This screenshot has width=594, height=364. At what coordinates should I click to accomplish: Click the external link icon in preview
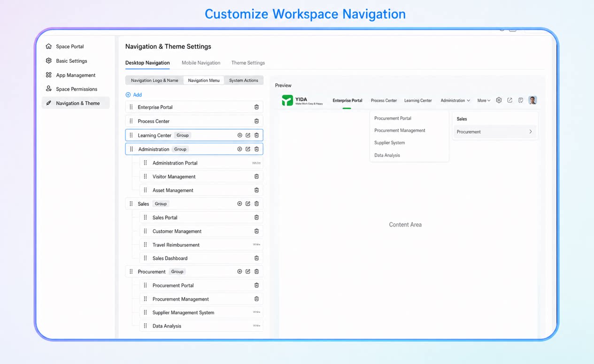coord(509,100)
